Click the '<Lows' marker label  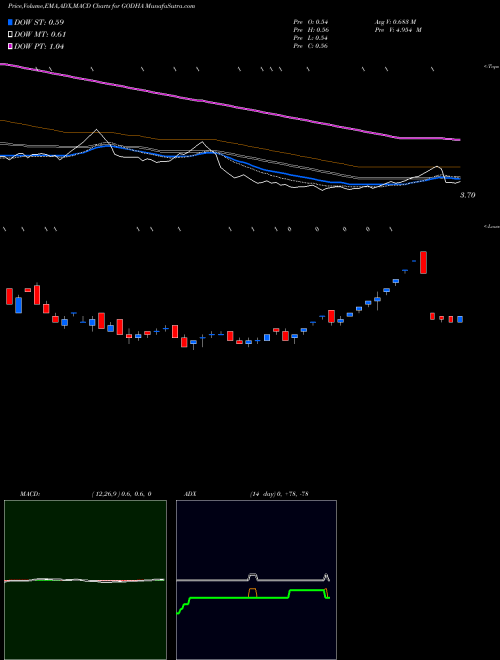[492, 226]
